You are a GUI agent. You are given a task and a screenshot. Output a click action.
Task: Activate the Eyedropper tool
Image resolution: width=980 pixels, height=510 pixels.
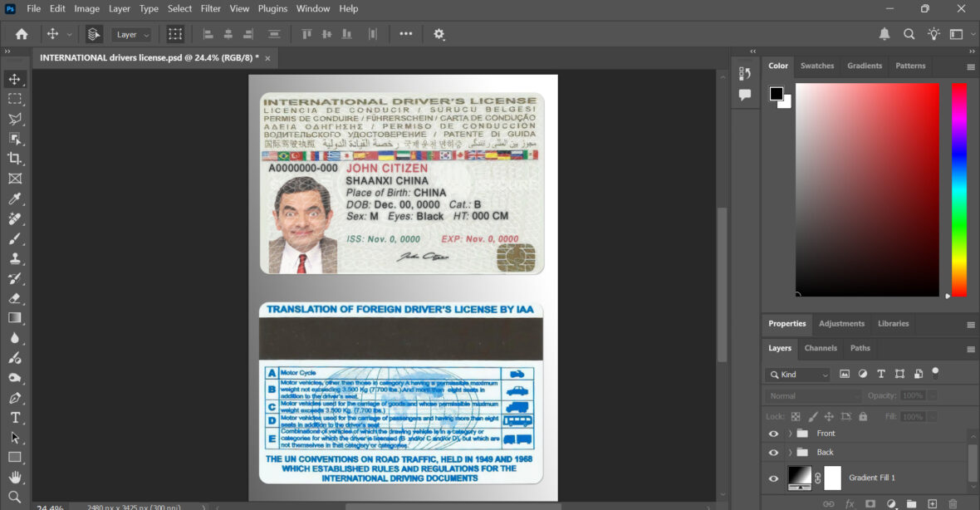tap(14, 199)
